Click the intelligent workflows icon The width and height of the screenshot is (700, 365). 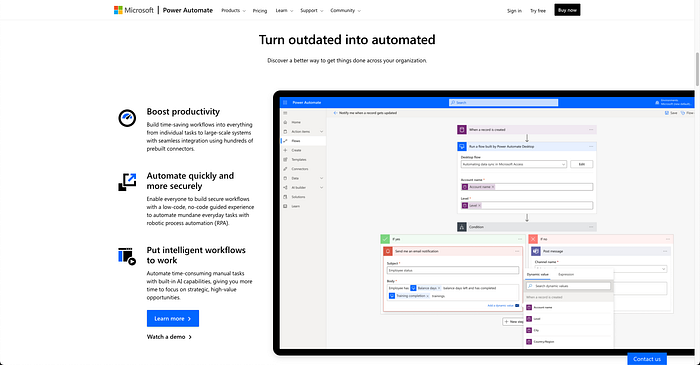(127, 256)
